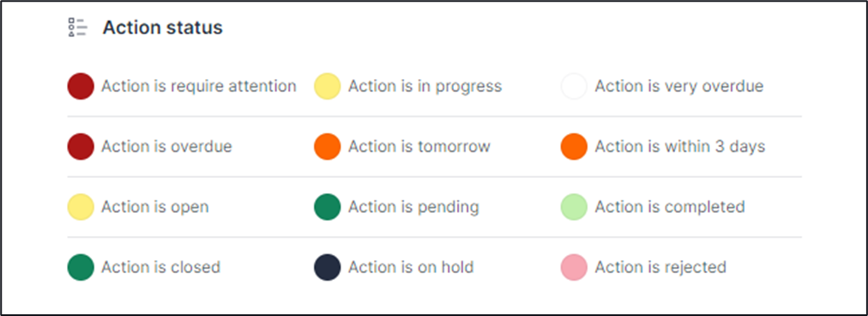Select the light green completed status dot
Viewport: 868px width, 316px height.
coord(574,207)
